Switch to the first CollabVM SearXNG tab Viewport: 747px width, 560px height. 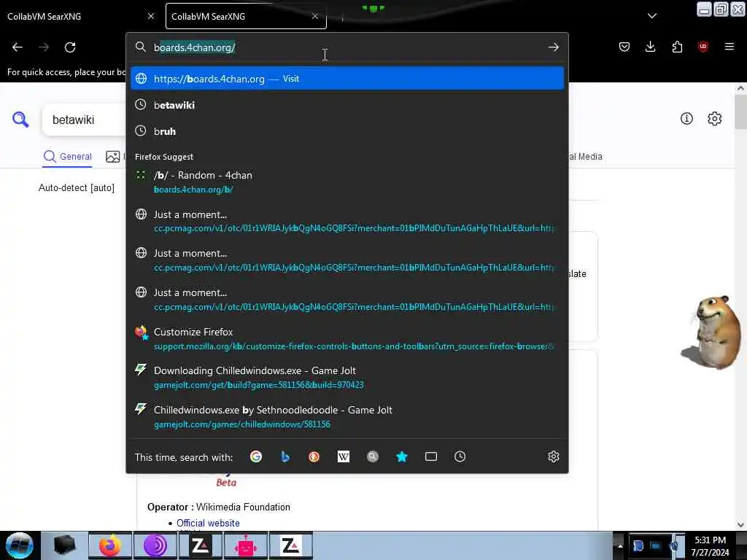[x=81, y=16]
